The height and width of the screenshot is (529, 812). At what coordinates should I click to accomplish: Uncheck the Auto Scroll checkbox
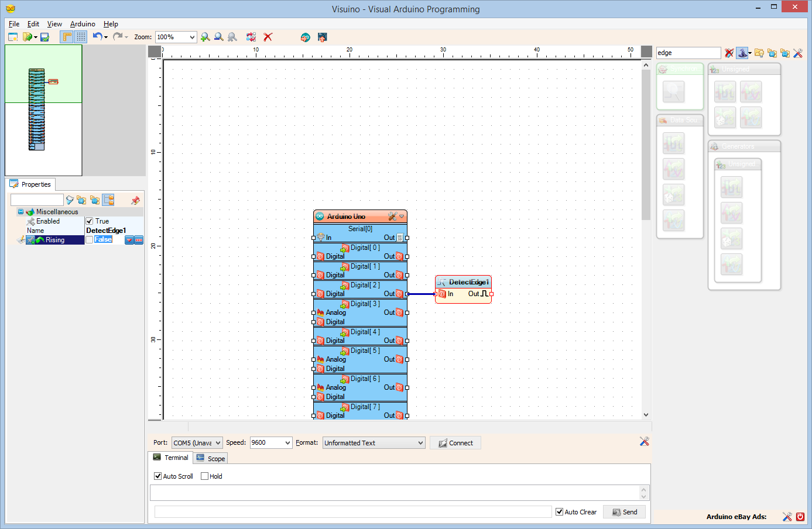(157, 476)
